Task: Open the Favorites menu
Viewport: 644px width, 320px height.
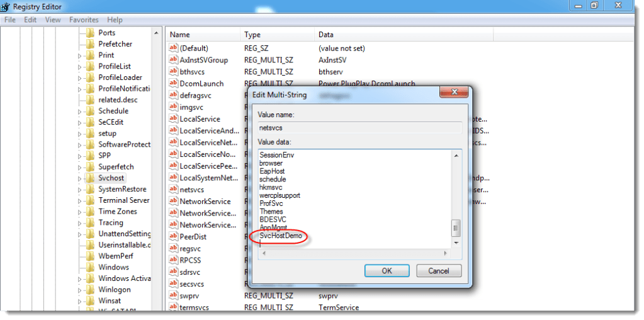Action: pos(84,20)
